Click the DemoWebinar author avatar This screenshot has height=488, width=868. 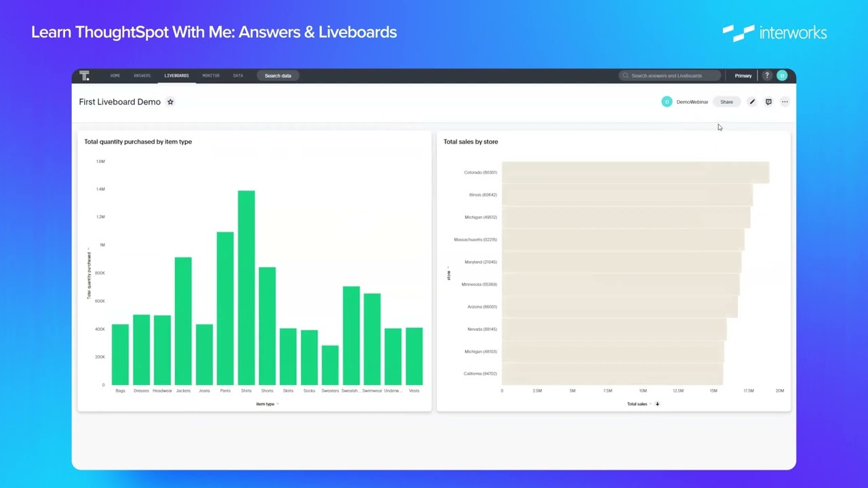point(667,102)
